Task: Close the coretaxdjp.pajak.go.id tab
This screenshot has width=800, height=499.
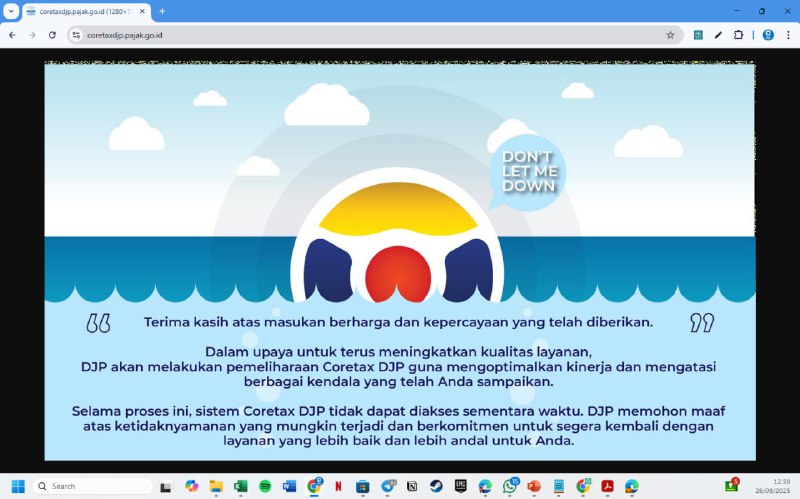Action: point(143,11)
